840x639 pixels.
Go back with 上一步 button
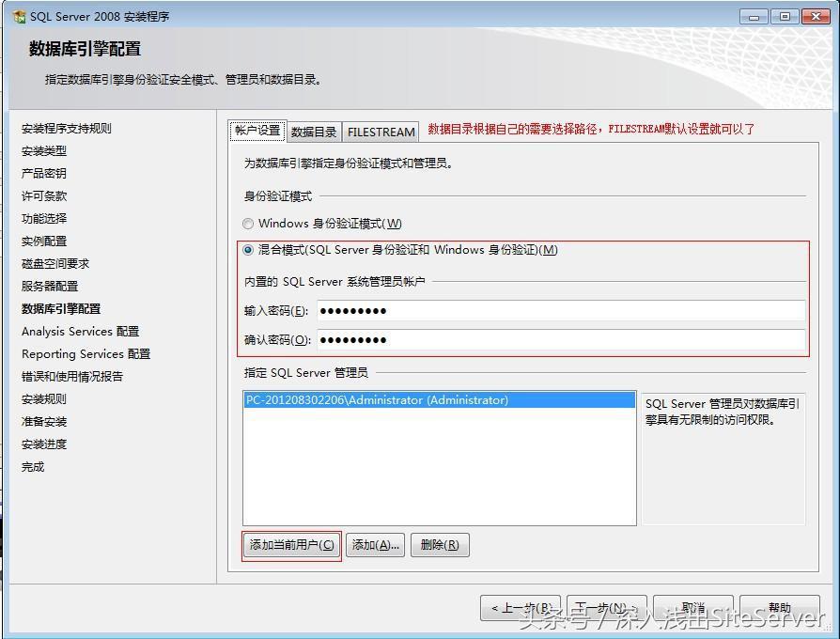[x=521, y=608]
